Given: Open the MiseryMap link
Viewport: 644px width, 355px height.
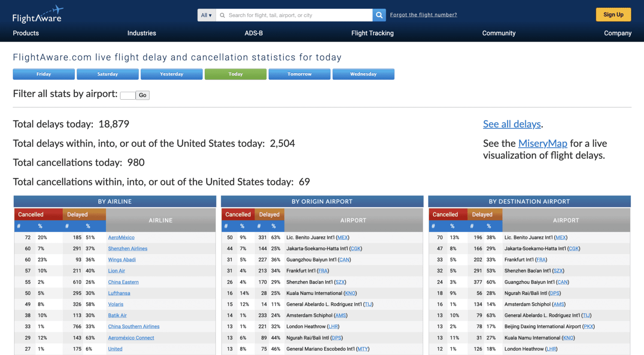Looking at the screenshot, I should pos(543,144).
